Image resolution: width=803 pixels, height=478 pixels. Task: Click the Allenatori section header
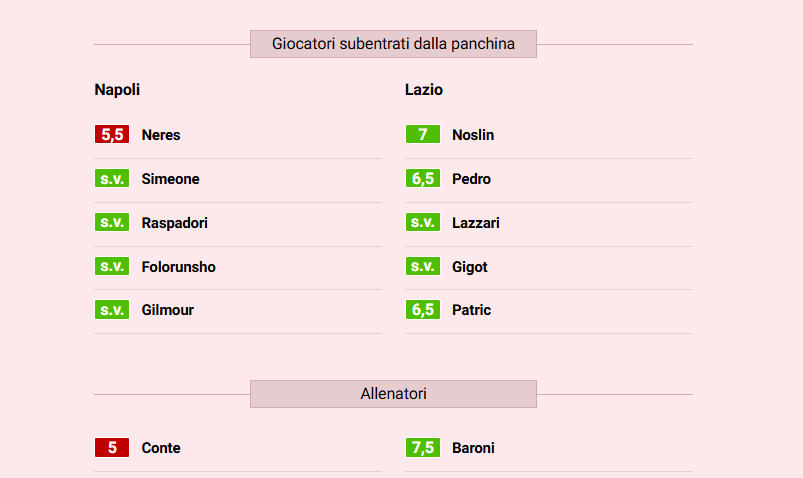coord(393,394)
